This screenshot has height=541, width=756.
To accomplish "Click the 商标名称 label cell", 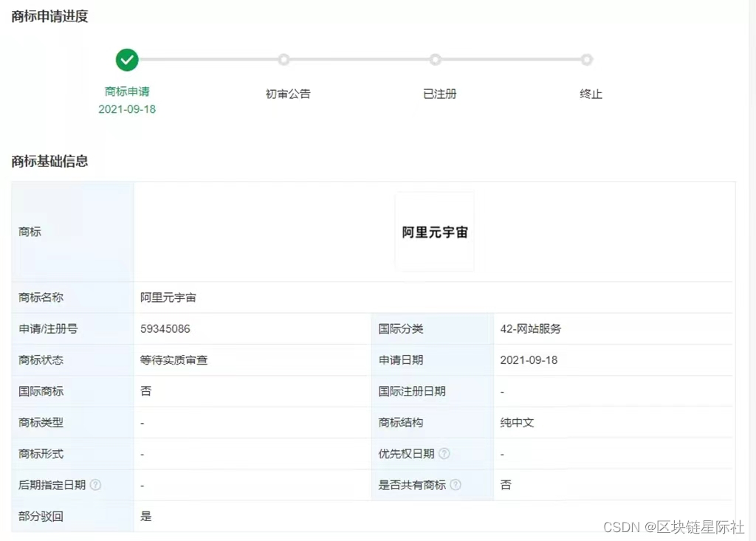I will tap(72, 297).
